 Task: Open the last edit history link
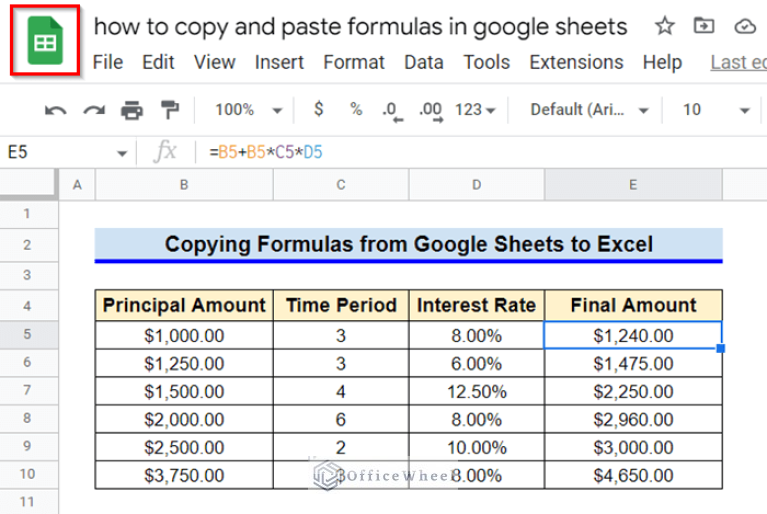[737, 62]
